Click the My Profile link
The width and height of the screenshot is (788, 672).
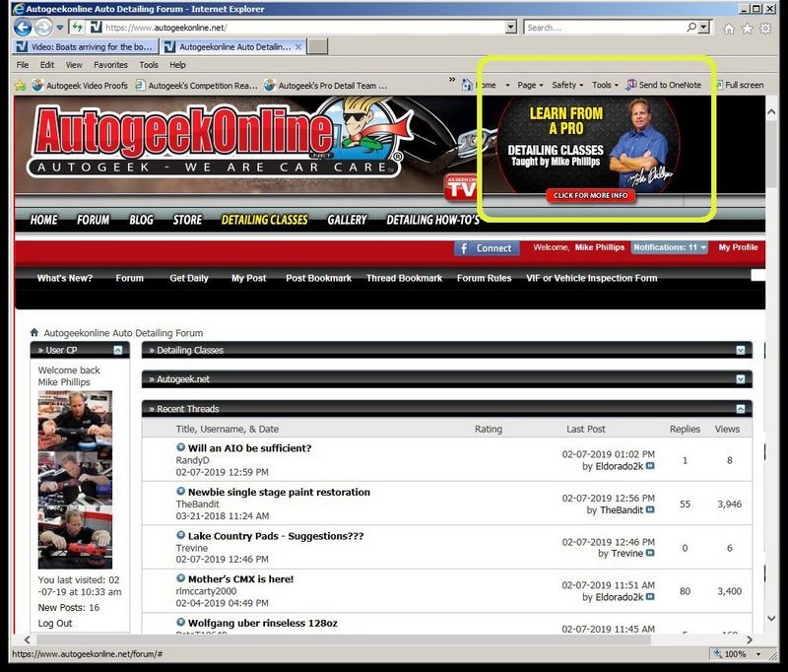[738, 247]
